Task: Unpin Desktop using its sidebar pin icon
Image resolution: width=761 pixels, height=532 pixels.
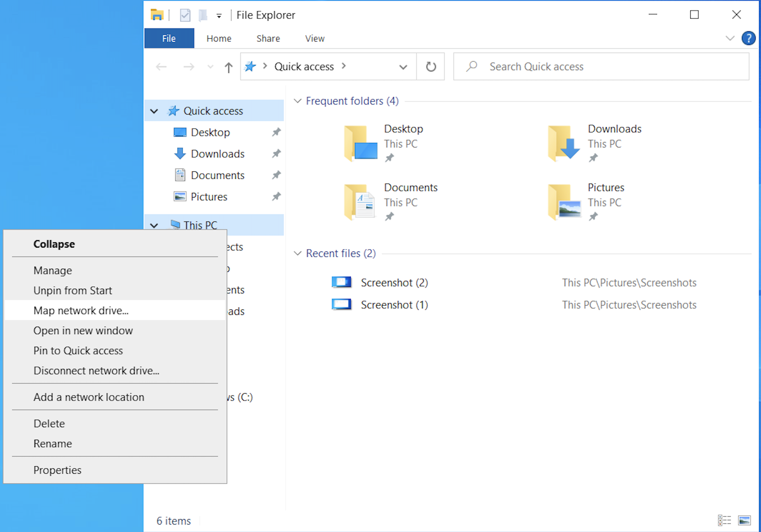Action: 276,132
